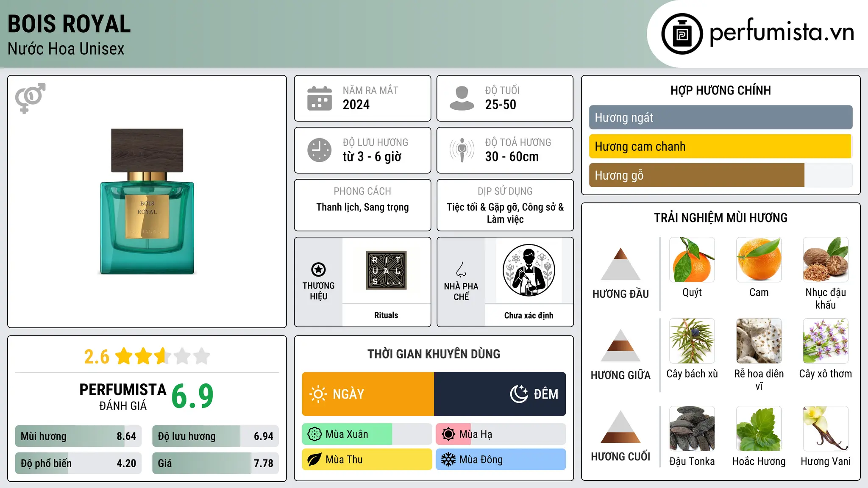The image size is (868, 488).
Task: Click the Mùa Xuân season bar
Action: coord(367,434)
